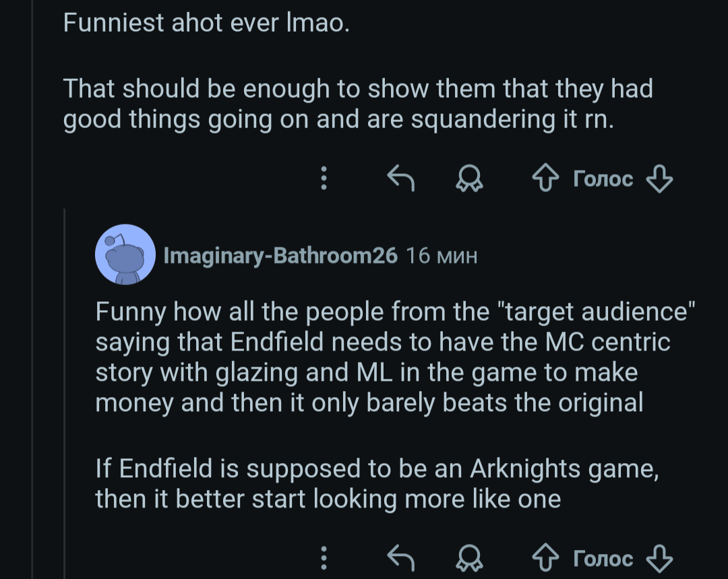Viewport: 728px width, 579px height.
Task: Open Imaginary-Bathroom26's Snoo avatar
Action: 125,255
